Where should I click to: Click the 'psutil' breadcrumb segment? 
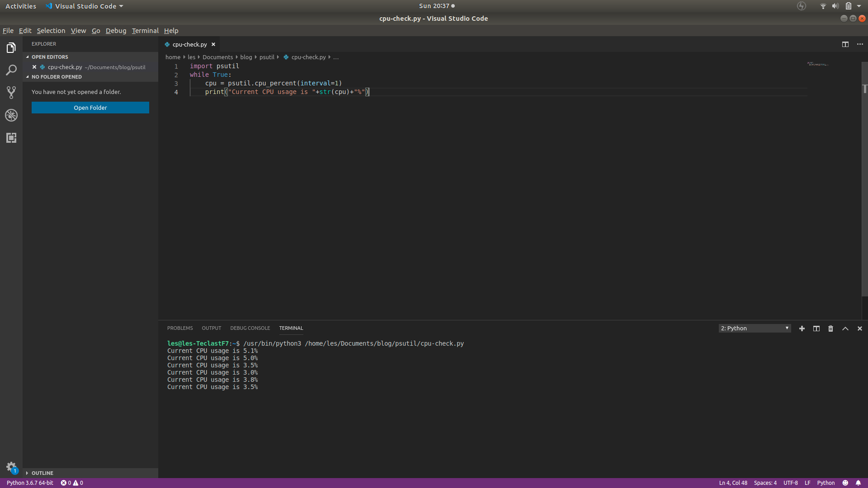pos(267,57)
